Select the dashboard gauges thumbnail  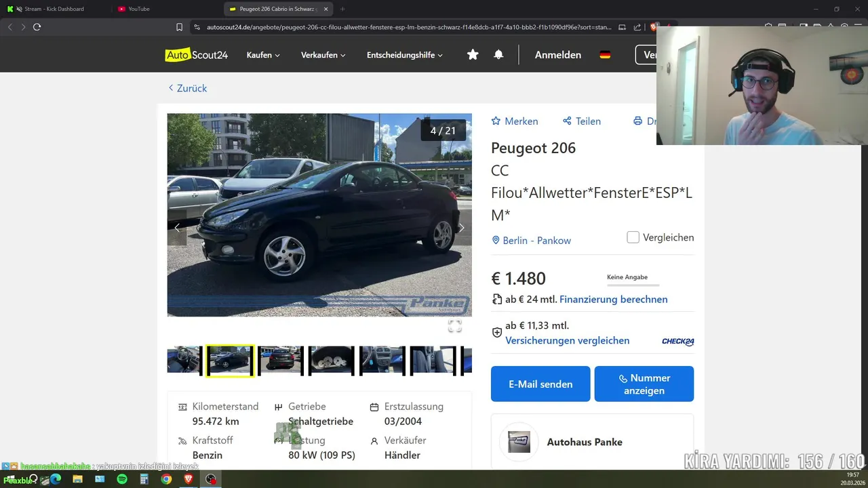(332, 360)
